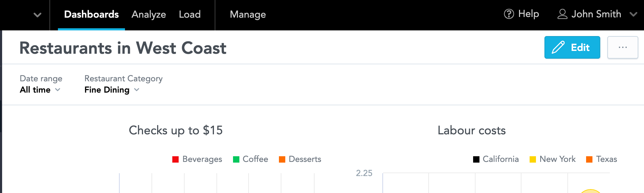Click the Help question mark icon

[x=509, y=14]
